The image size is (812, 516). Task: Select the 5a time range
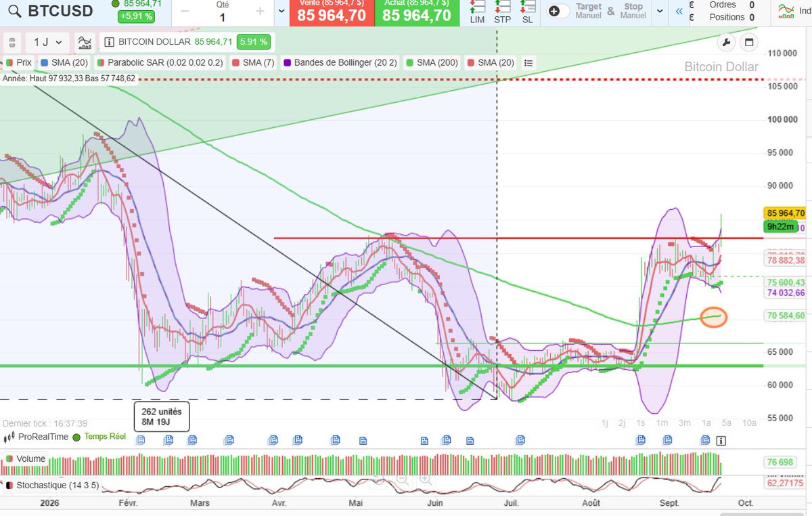(x=726, y=423)
